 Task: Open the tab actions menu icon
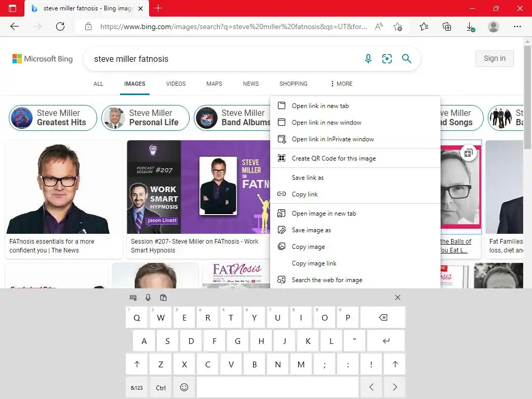(12, 8)
